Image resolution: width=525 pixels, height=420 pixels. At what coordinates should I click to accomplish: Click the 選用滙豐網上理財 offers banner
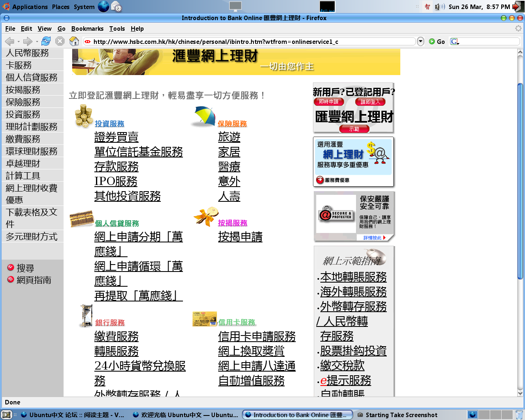point(354,162)
